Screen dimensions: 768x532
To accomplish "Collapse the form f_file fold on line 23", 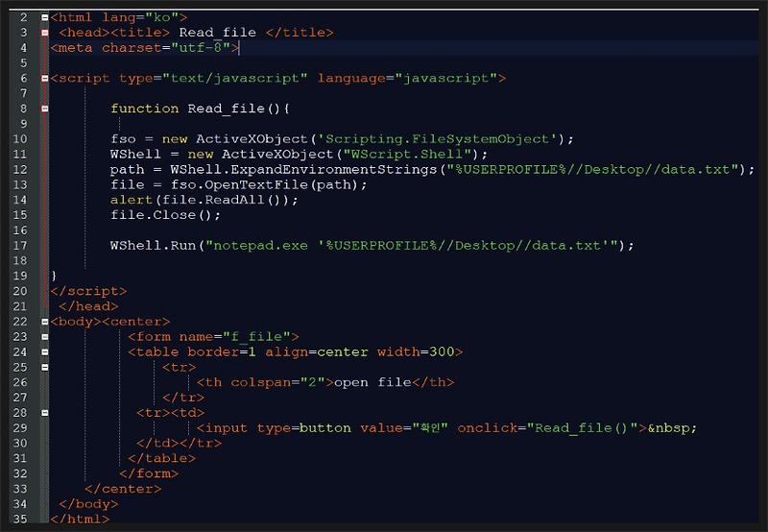I will pos(44,337).
